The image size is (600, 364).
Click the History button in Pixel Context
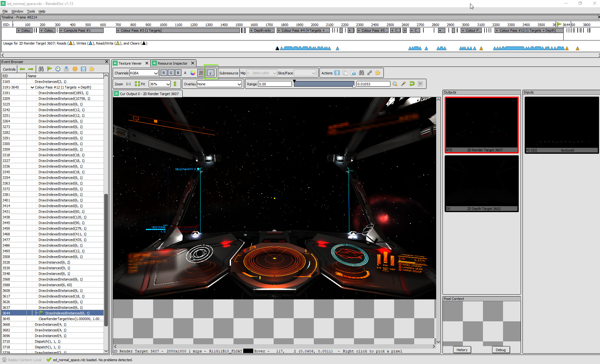[462, 350]
